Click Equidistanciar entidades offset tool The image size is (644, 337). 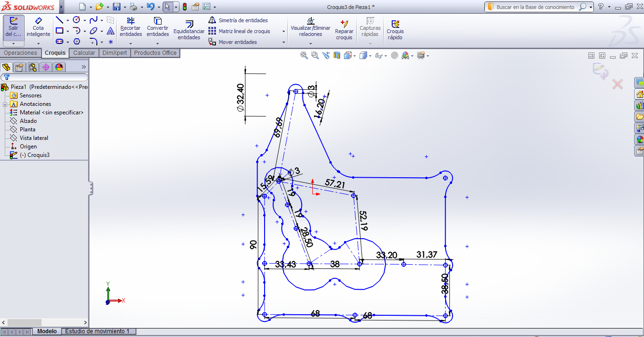pyautogui.click(x=189, y=30)
